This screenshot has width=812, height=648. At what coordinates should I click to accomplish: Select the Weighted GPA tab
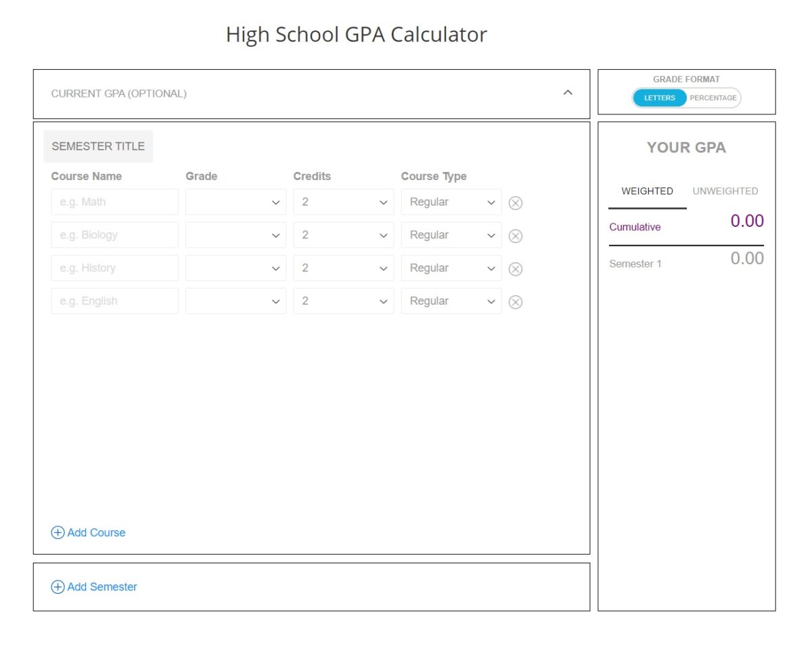tap(647, 191)
